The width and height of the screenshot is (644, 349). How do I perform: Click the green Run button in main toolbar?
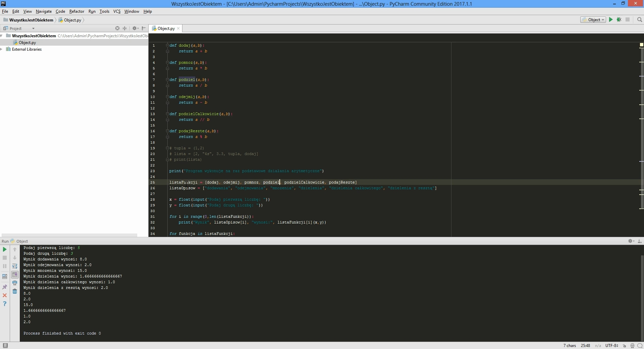point(611,20)
